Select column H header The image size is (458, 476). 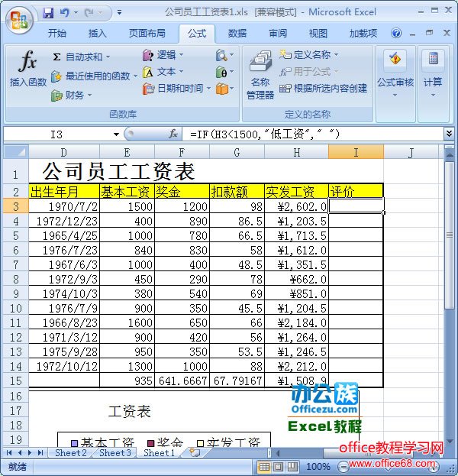pos(296,152)
